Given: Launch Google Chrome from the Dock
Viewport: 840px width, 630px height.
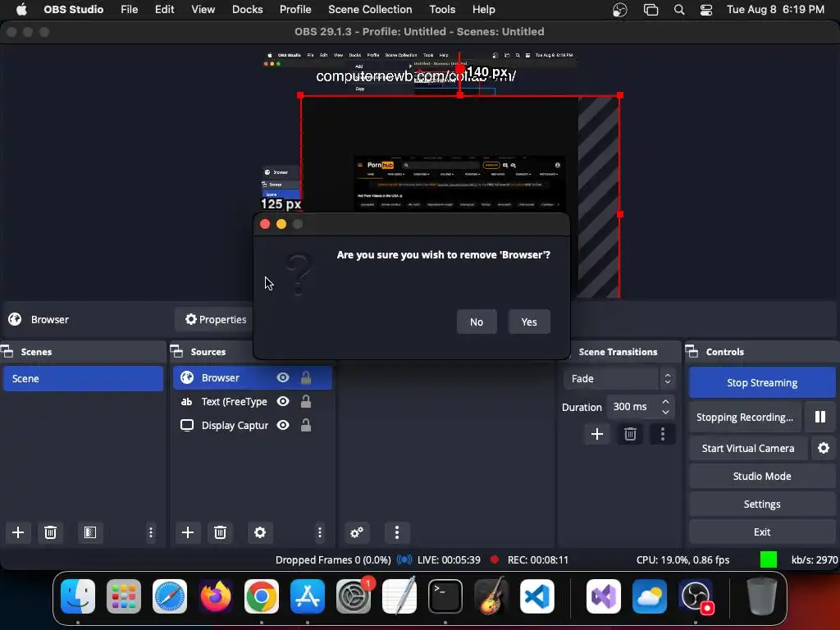Looking at the screenshot, I should (x=262, y=596).
